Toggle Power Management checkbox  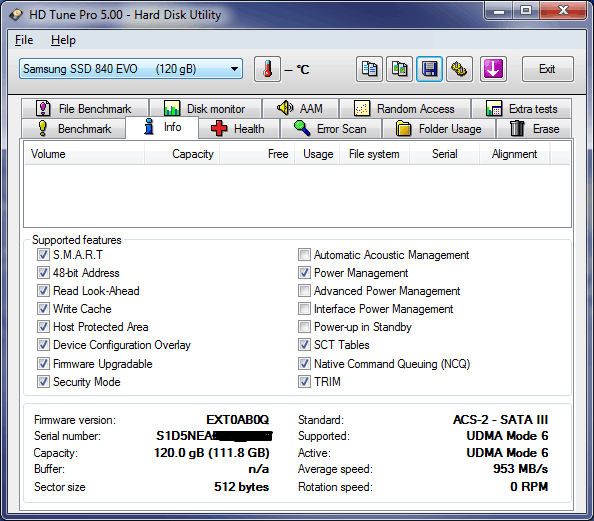(304, 273)
